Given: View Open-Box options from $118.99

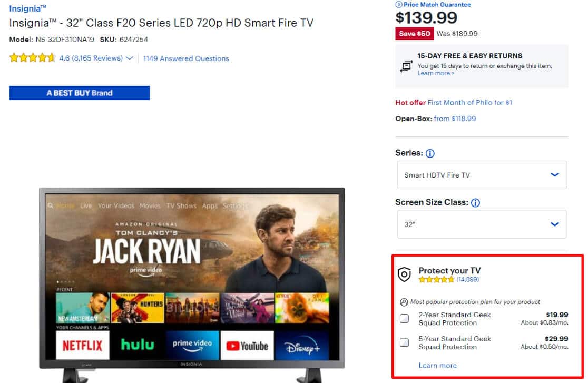Looking at the screenshot, I should click(455, 119).
